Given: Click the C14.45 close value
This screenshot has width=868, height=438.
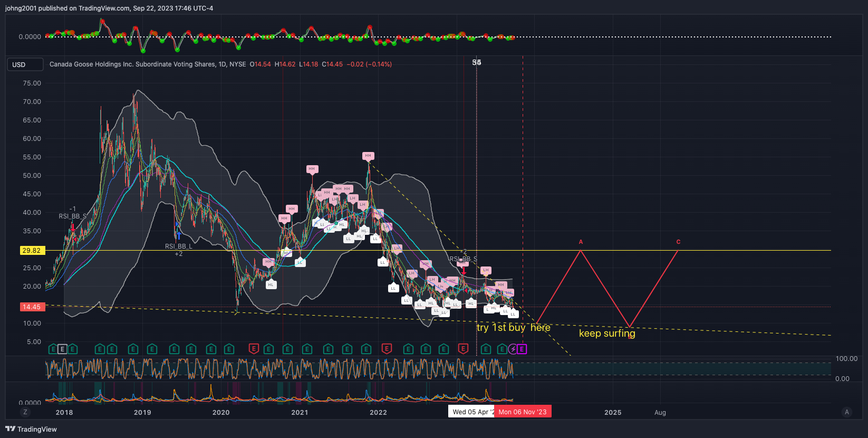Looking at the screenshot, I should [x=332, y=64].
